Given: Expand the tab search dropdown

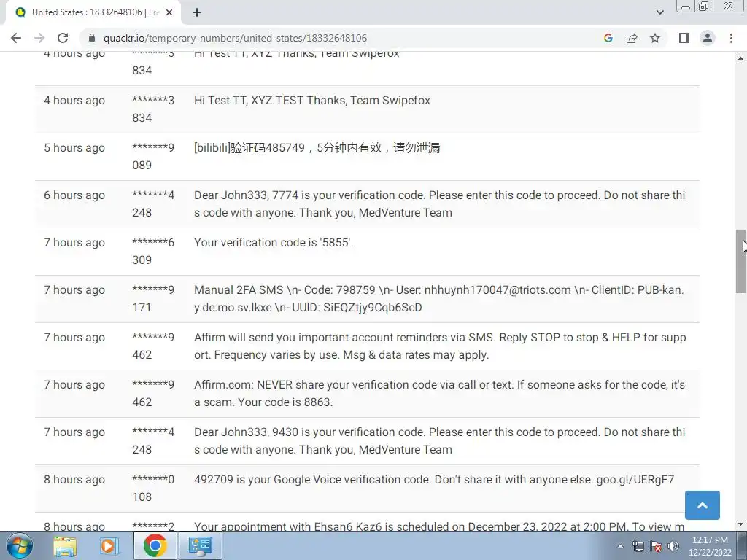Looking at the screenshot, I should click(x=659, y=12).
